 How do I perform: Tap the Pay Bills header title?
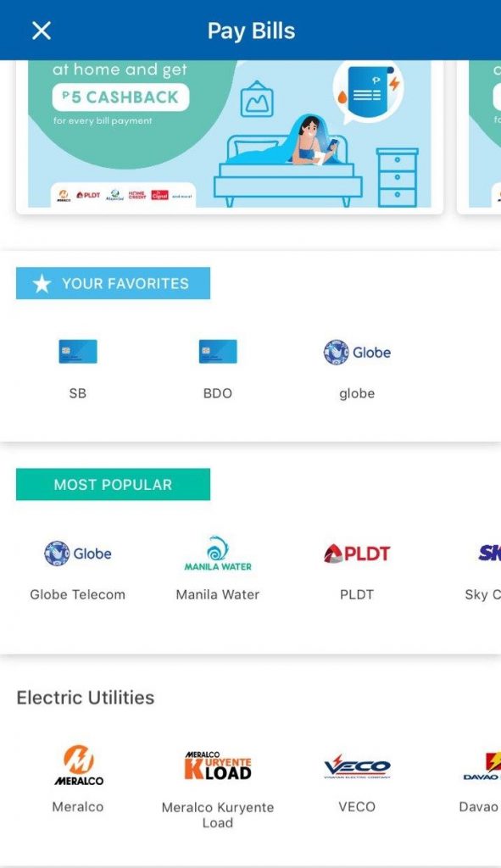(x=251, y=31)
